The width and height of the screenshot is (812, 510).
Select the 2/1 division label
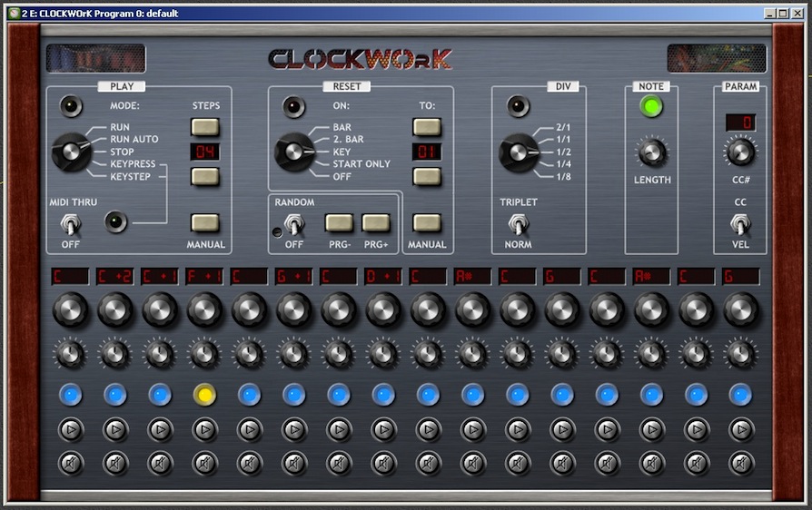pyautogui.click(x=563, y=127)
